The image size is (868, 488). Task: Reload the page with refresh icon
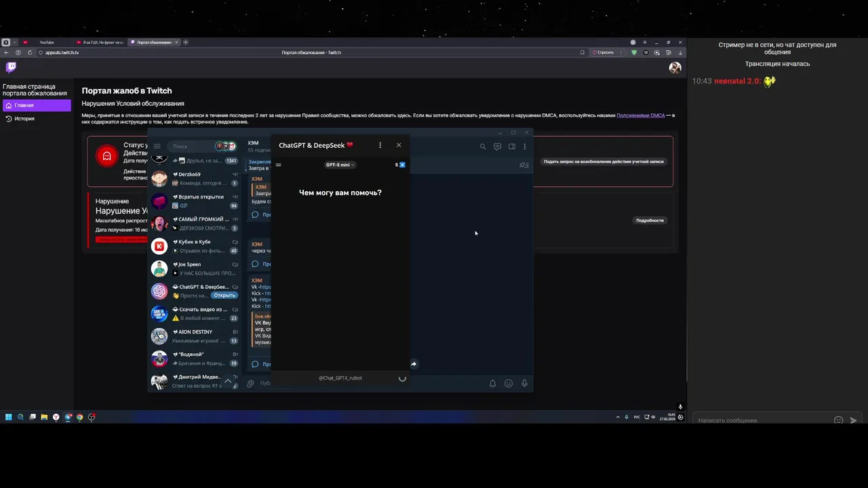click(30, 52)
